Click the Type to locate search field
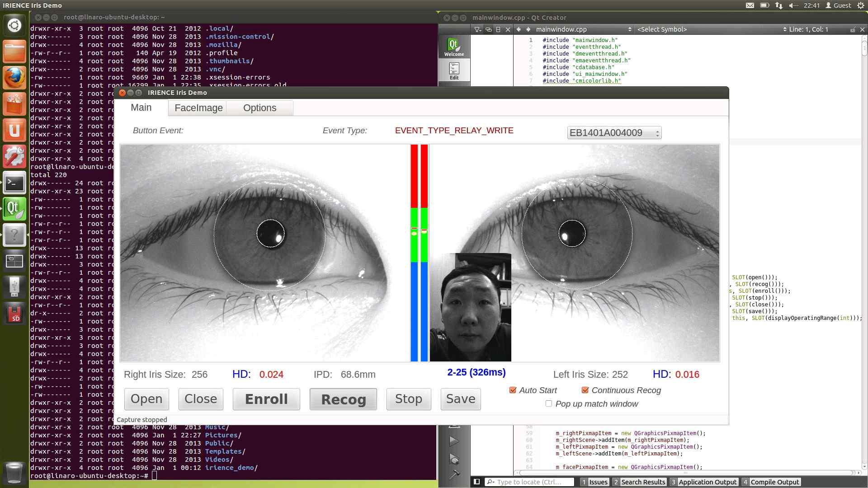Screen dimensions: 868x488 click(530, 482)
